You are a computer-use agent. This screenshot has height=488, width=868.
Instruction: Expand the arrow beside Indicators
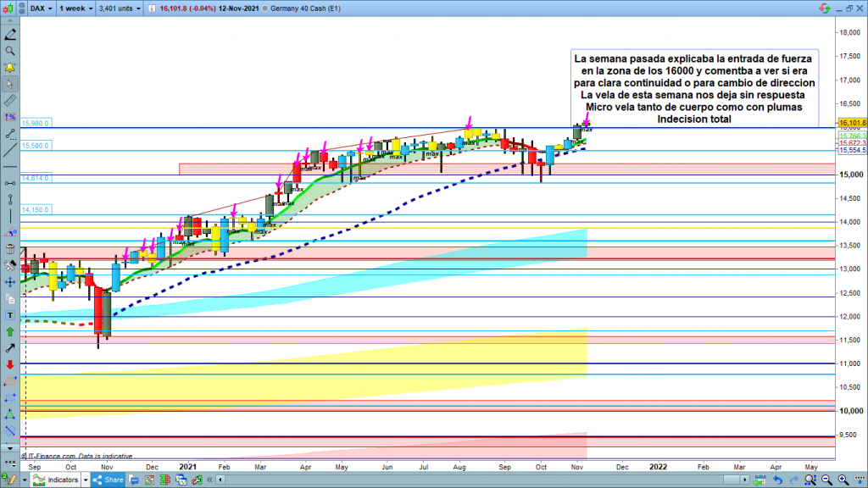tap(87, 480)
